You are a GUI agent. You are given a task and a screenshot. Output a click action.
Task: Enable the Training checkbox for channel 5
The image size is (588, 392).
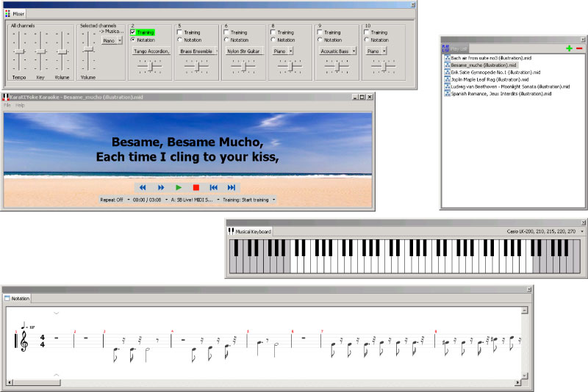click(179, 32)
